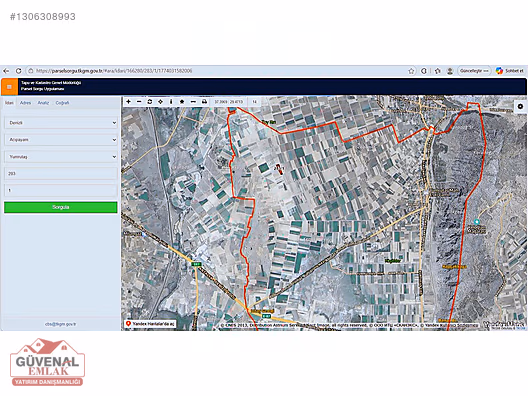Click the zoom level 14 indicator
The width and height of the screenshot is (528, 396).
[x=255, y=101]
